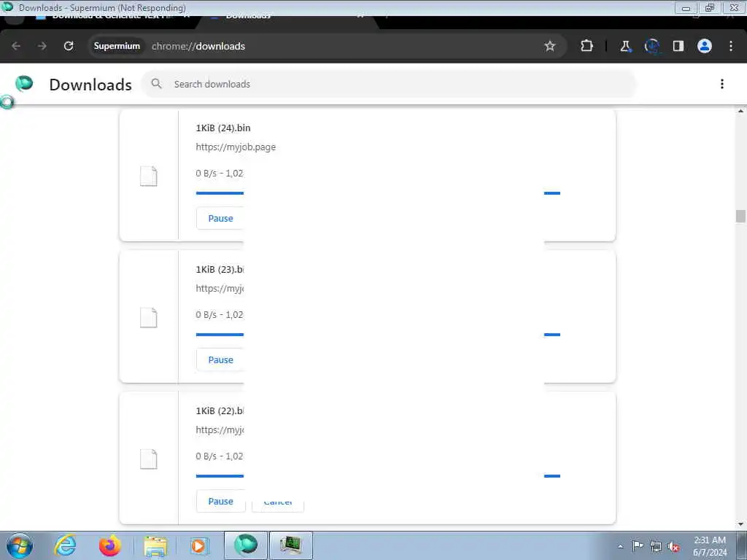This screenshot has width=747, height=560.
Task: Click the file icon of 1KiB (22)
Action: pyautogui.click(x=148, y=459)
